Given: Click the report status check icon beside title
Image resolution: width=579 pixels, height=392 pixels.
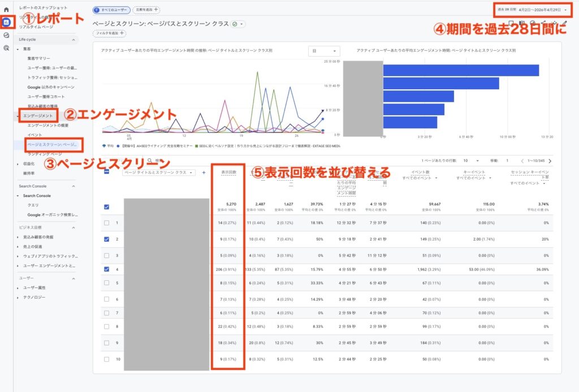Looking at the screenshot, I should (235, 24).
